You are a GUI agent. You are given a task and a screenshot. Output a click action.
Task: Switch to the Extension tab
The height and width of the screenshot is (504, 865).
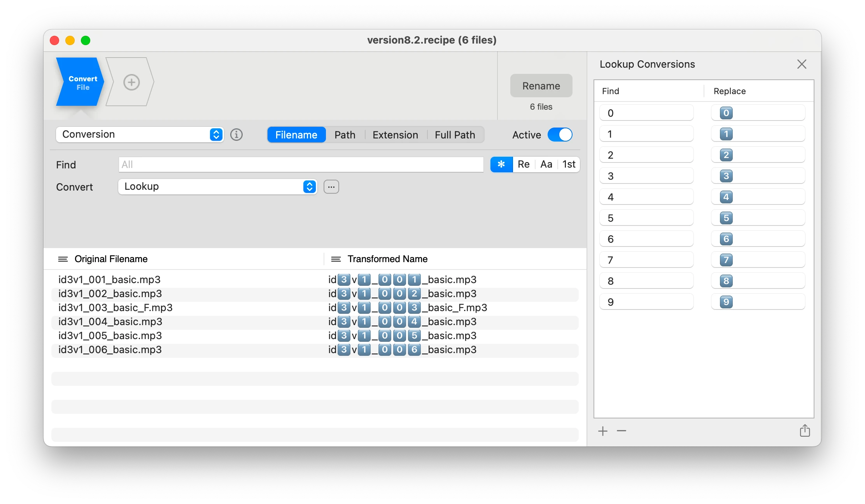(395, 135)
